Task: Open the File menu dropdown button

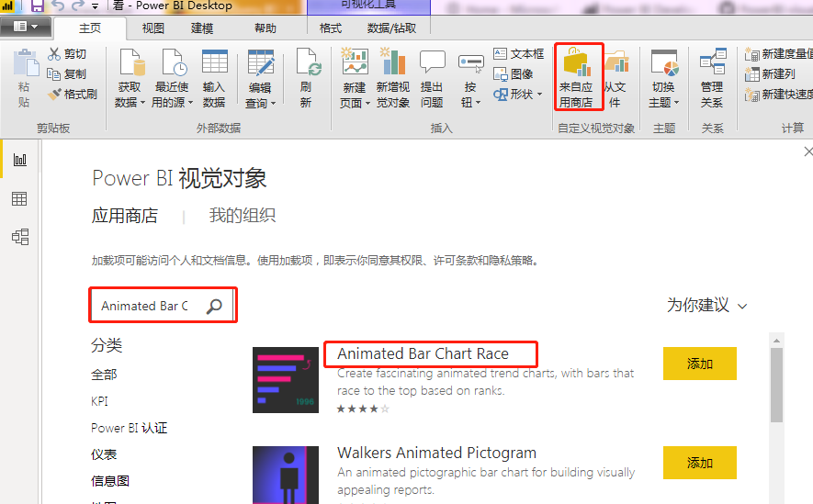Action: (x=26, y=27)
